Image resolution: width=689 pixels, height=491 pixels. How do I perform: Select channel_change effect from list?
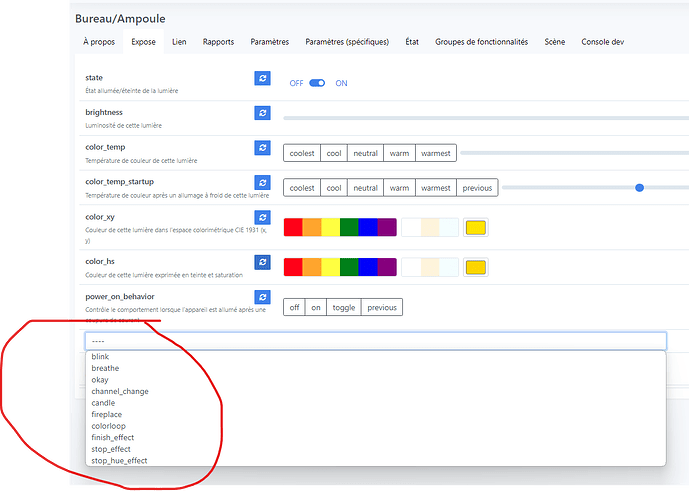point(376,391)
